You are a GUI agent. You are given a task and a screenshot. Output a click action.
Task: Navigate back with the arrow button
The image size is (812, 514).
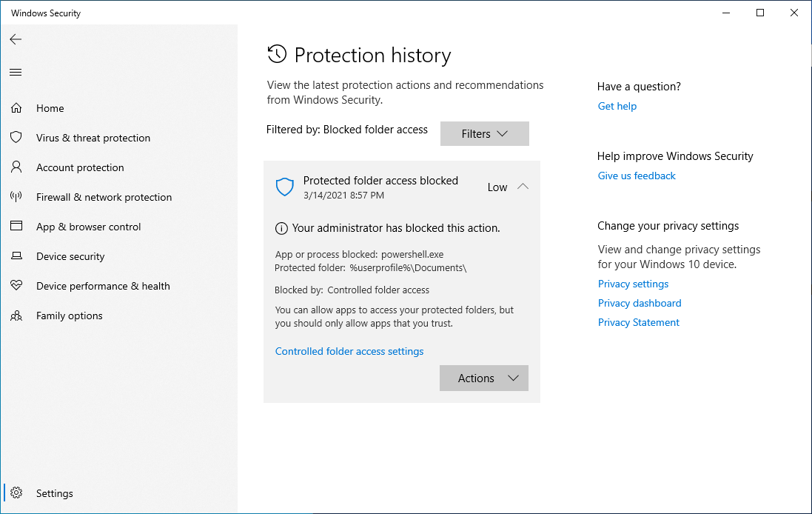pyautogui.click(x=16, y=39)
